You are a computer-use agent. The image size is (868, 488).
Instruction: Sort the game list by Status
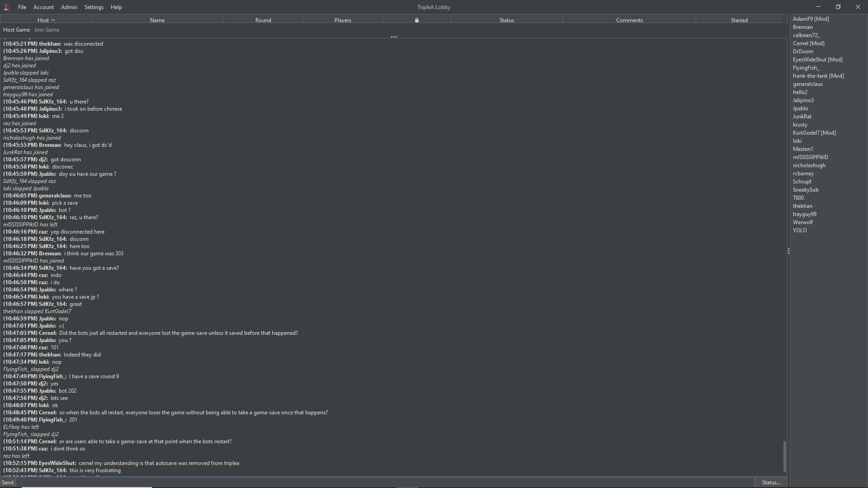[x=507, y=20]
